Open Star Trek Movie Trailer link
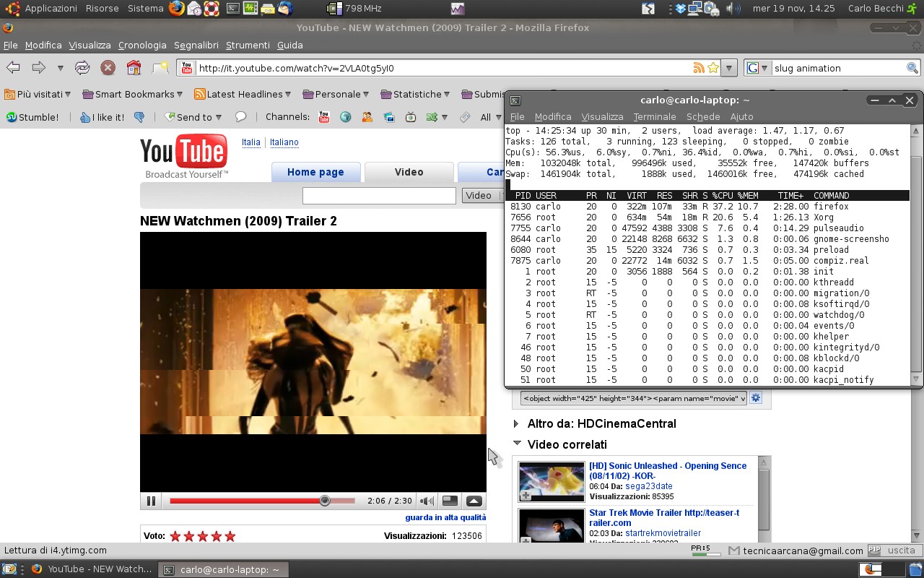The height and width of the screenshot is (578, 924). (x=664, y=517)
